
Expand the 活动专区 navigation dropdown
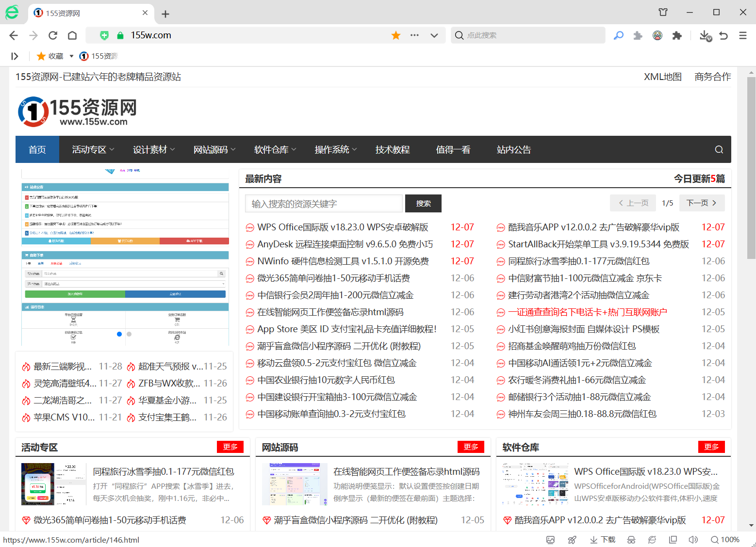92,149
